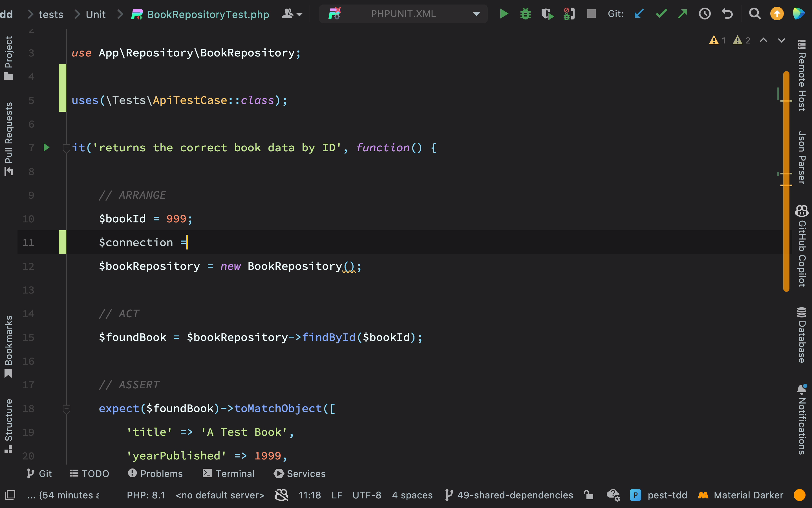Toggle tool window bars with the corner icon
Image resolution: width=812 pixels, height=508 pixels.
10,495
